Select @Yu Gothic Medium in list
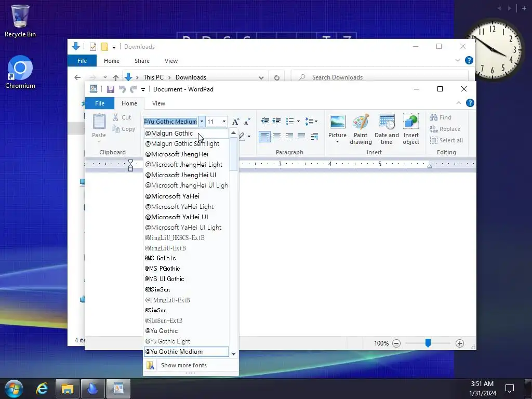Viewport: 532px width, 399px height. click(x=187, y=352)
